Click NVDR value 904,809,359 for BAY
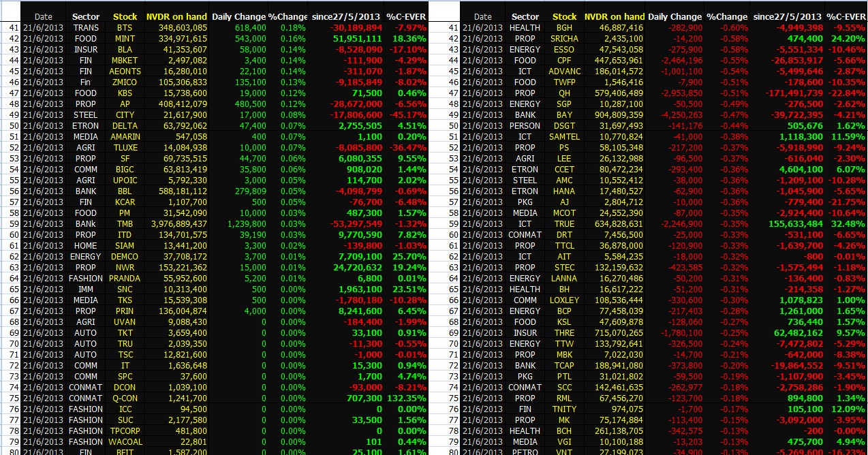 (618, 115)
